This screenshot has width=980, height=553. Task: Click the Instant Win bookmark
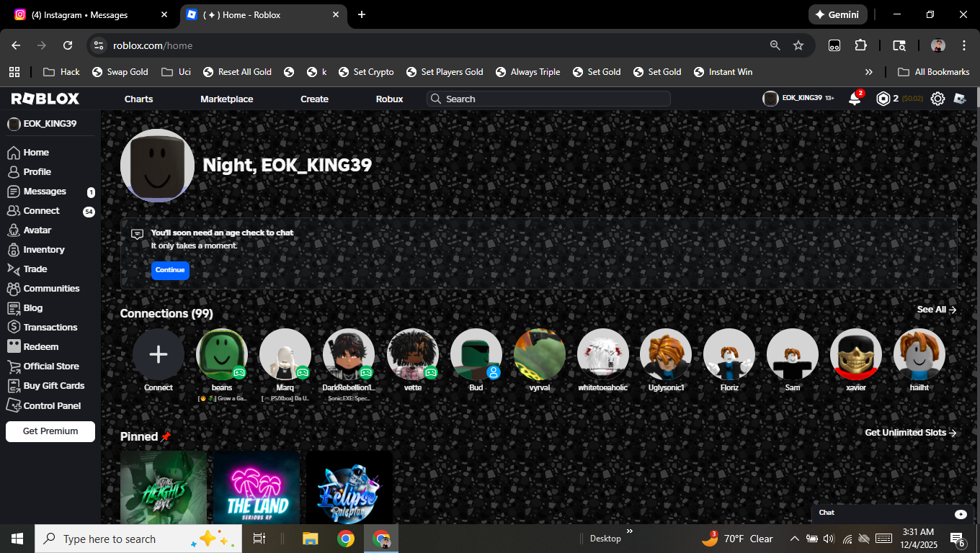[x=723, y=72]
